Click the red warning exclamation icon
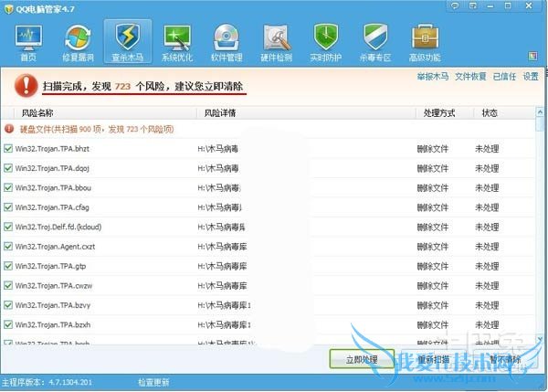 tap(26, 85)
